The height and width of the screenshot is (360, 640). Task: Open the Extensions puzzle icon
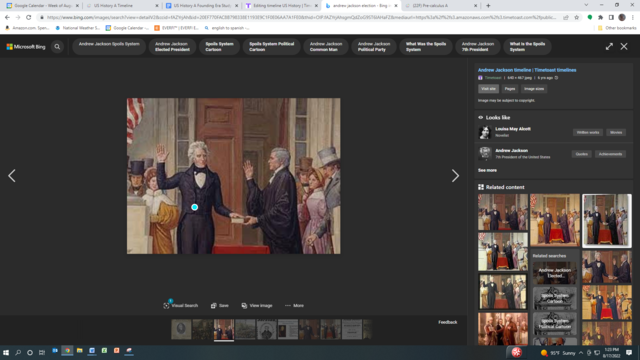600,17
